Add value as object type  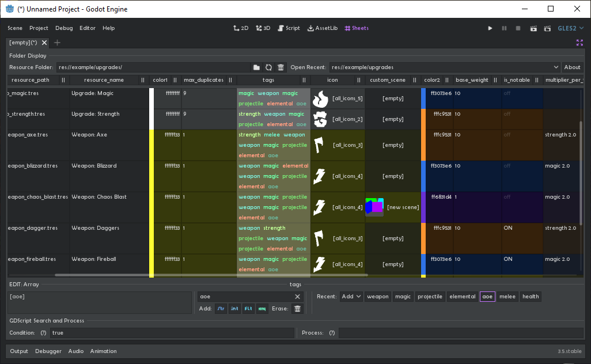pos(262,309)
